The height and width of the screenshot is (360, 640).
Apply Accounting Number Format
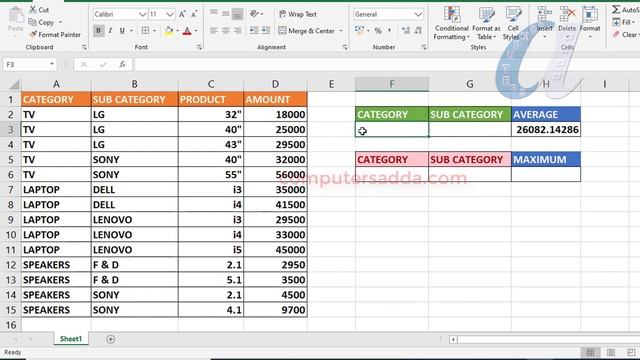pyautogui.click(x=360, y=31)
